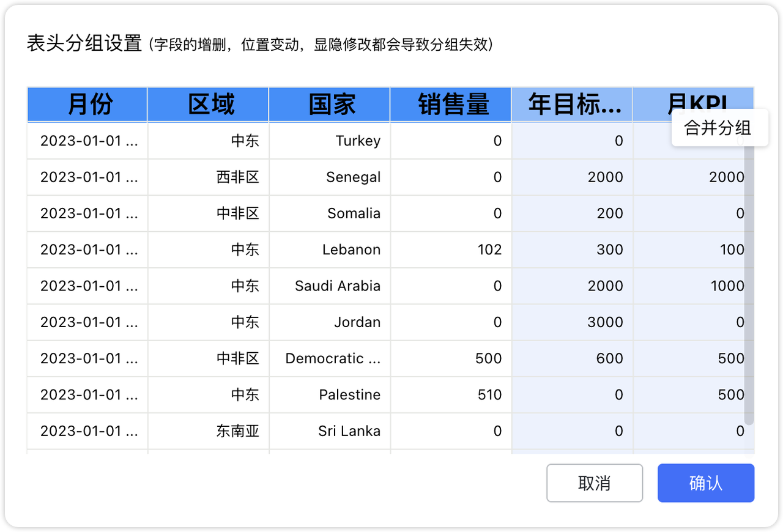Click the sales value 102

[x=451, y=249]
